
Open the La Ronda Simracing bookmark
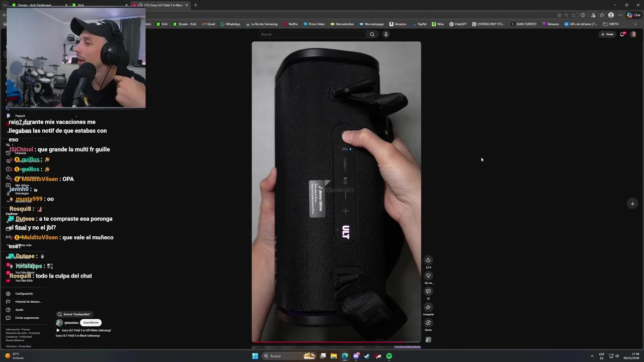click(261, 24)
